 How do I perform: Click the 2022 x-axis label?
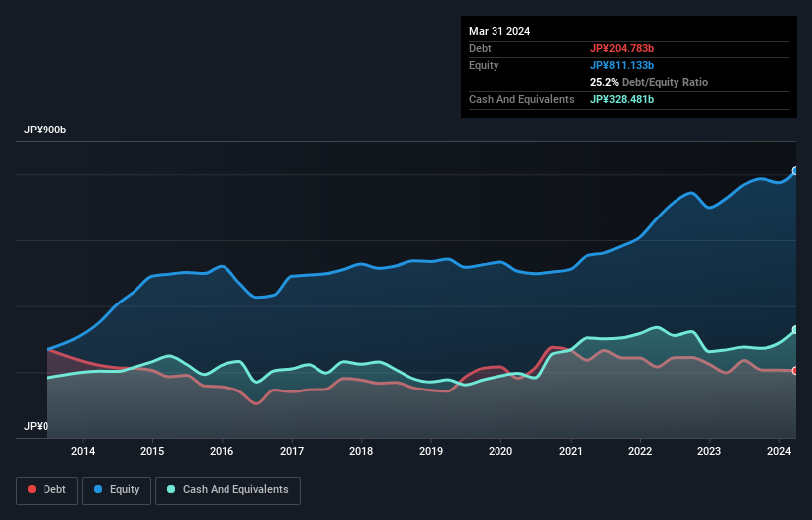coord(640,451)
